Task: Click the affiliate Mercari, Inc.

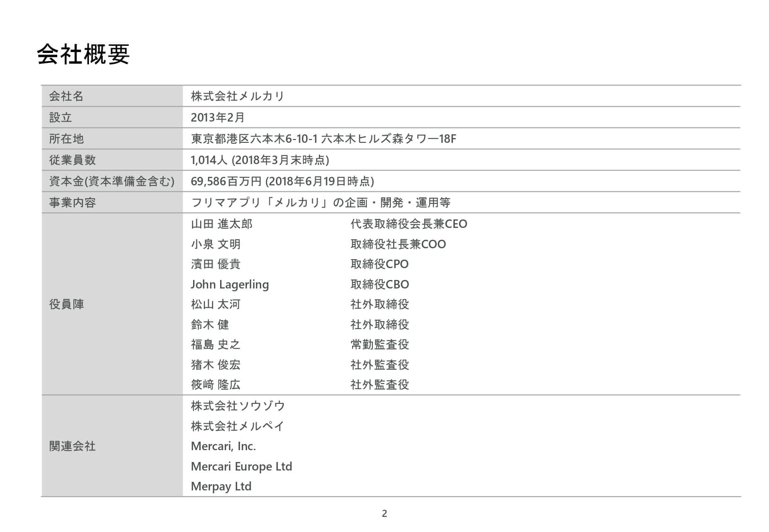Action: click(223, 446)
